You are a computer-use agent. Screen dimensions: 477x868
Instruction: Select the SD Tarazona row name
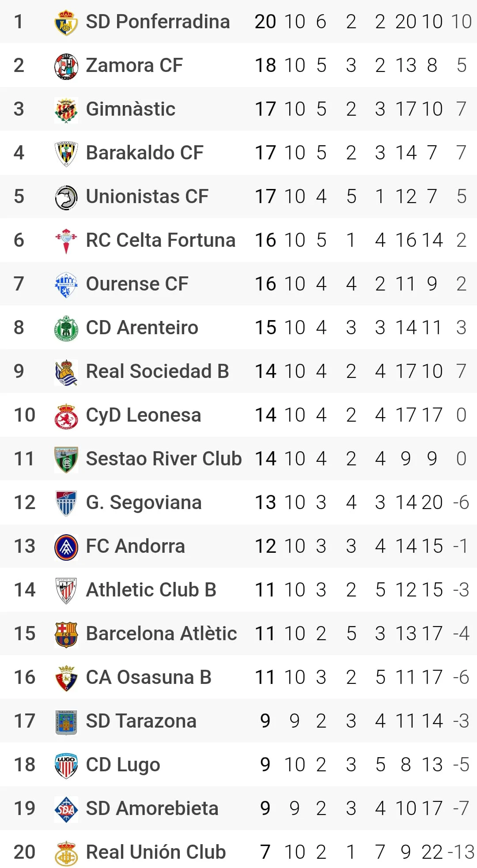141,721
